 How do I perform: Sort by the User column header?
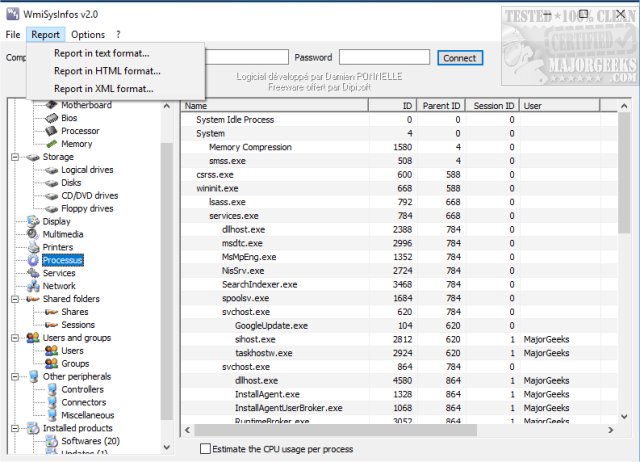pos(560,106)
